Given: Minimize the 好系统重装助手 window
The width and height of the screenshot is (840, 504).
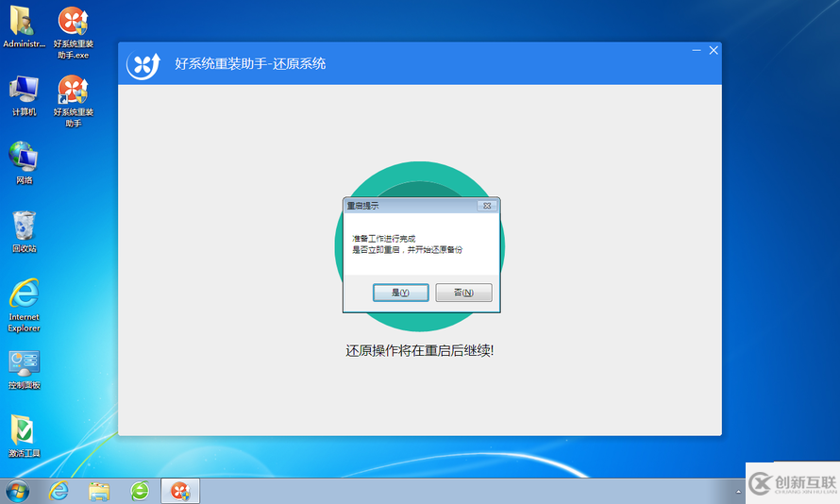Looking at the screenshot, I should pyautogui.click(x=697, y=50).
